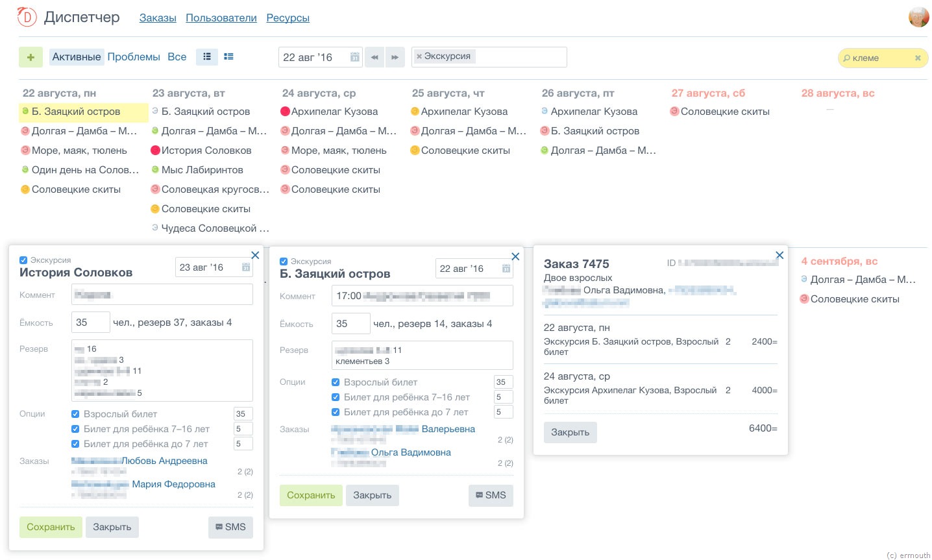Remove the Экскурсия filter tag
932x560 pixels.
419,56
